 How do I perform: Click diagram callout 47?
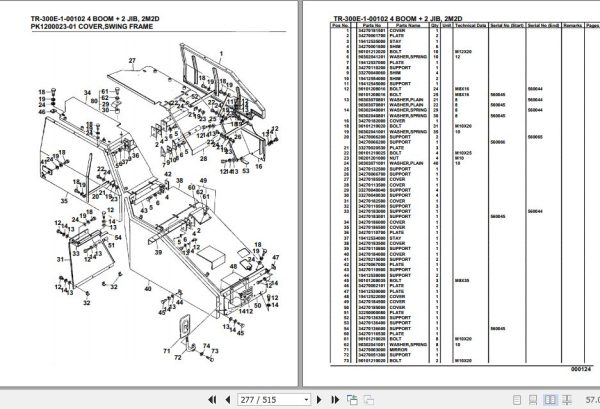pyautogui.click(x=276, y=257)
